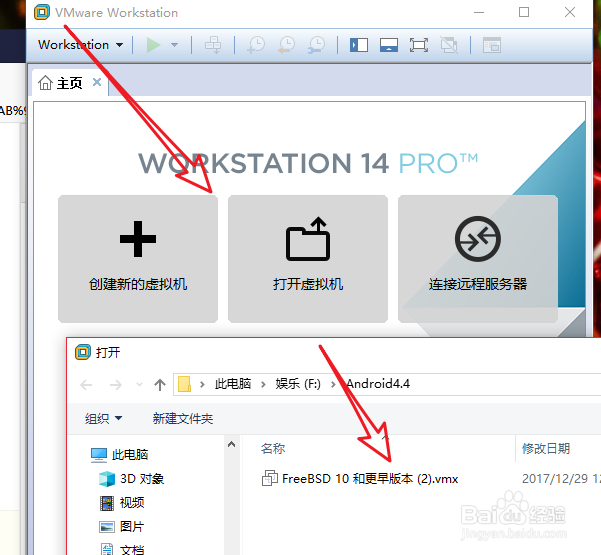
Task: Click the navigation pane scroll up arrow
Action: [231, 445]
